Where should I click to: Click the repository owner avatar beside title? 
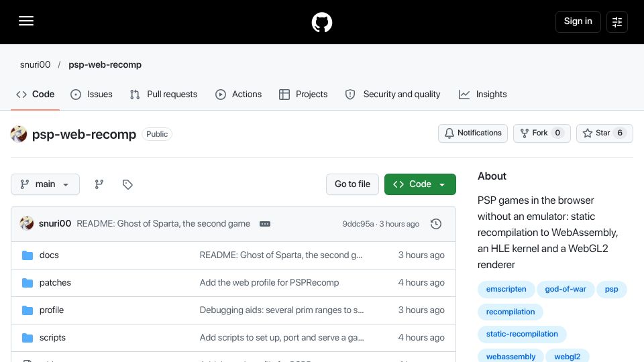tap(19, 134)
